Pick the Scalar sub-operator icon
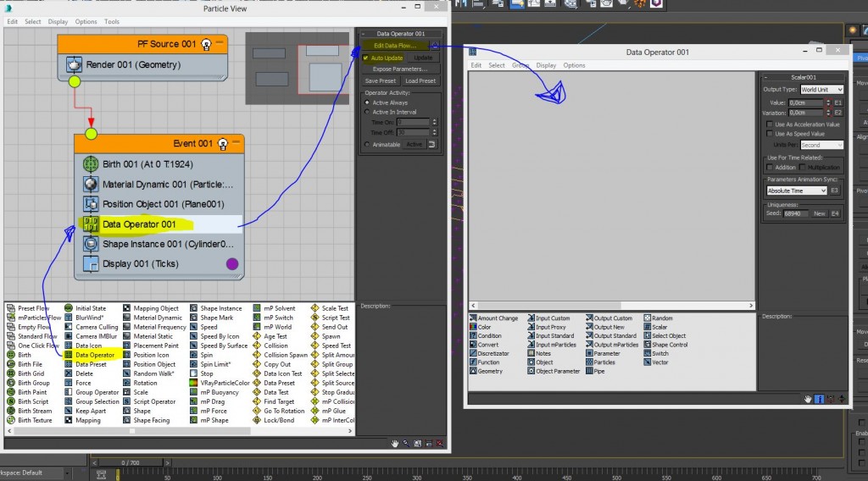Screen dimensions: 868x481 tap(647, 327)
